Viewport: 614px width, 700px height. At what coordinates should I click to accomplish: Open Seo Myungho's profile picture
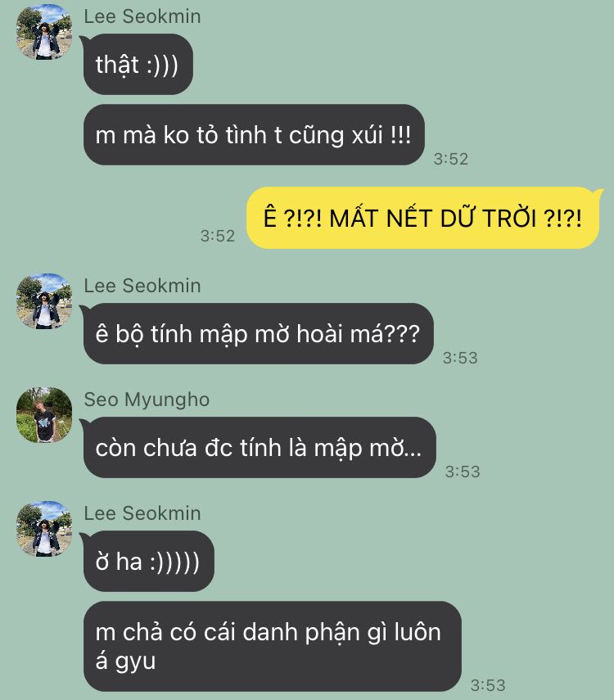pyautogui.click(x=44, y=415)
